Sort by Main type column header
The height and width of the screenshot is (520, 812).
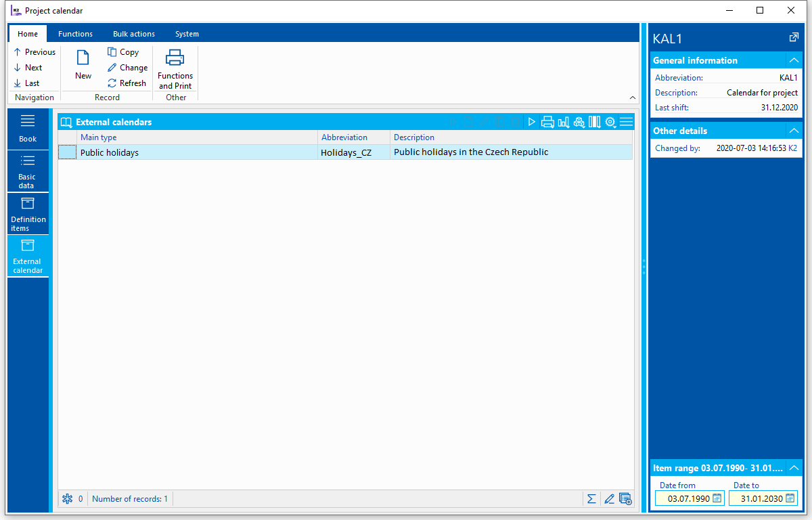click(x=198, y=137)
